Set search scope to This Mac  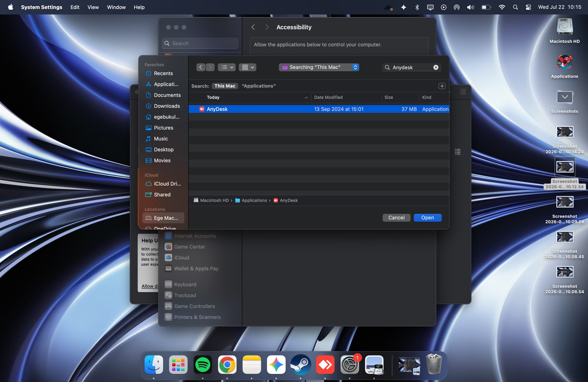pos(225,86)
